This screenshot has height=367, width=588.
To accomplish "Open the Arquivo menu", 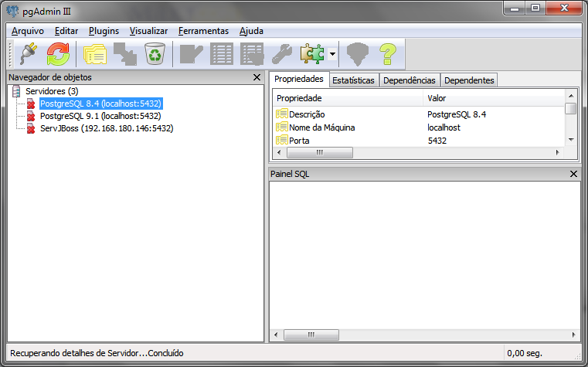I will [27, 31].
